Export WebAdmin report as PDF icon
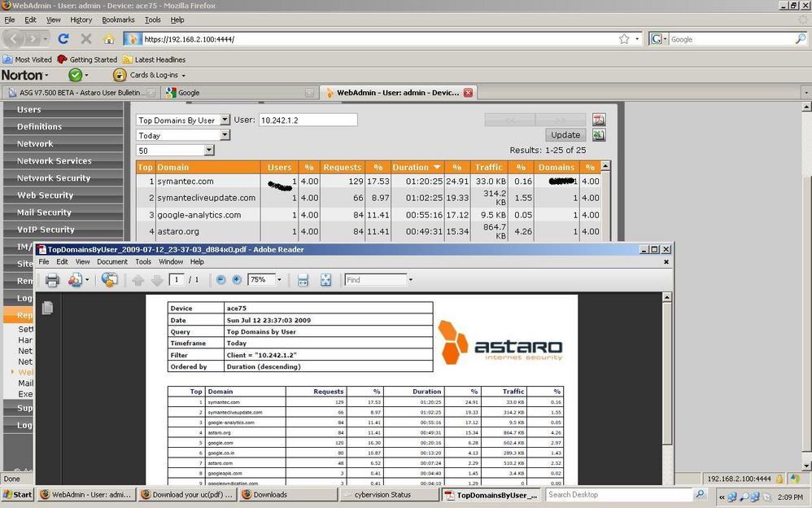This screenshot has height=508, width=812. [599, 120]
